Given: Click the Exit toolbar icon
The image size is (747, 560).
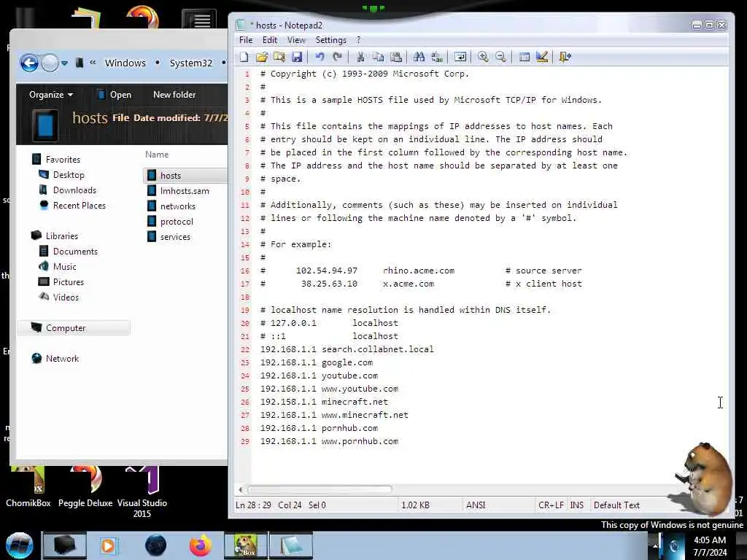Looking at the screenshot, I should [565, 57].
